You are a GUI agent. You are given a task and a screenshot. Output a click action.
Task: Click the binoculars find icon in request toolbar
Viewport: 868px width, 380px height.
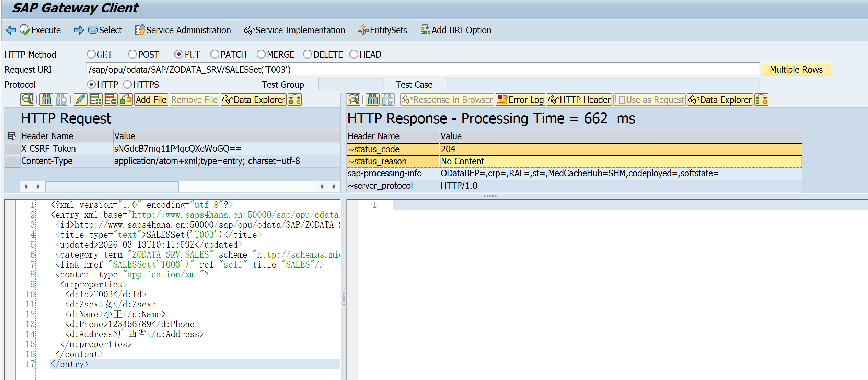(x=46, y=100)
